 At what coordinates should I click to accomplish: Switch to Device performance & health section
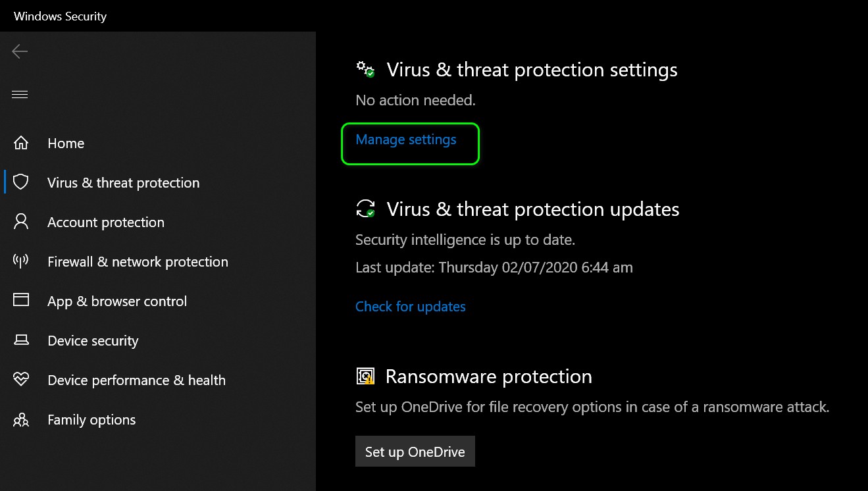pyautogui.click(x=137, y=380)
